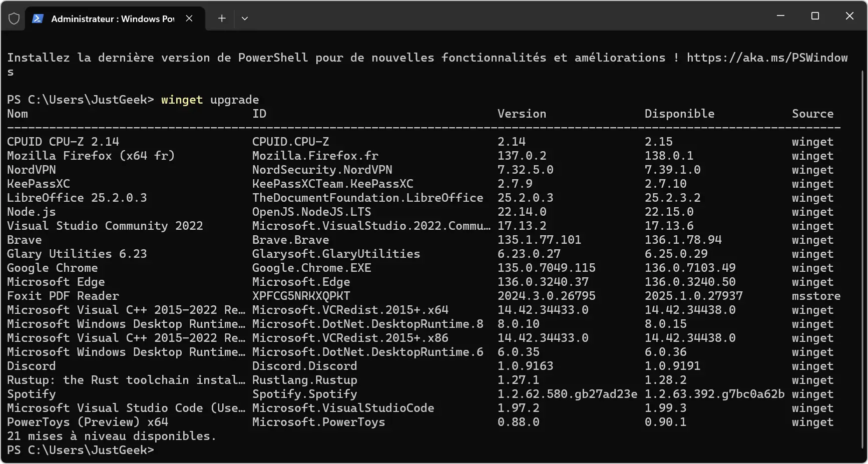Click the vertical scrollbar of the terminal
Image resolution: width=868 pixels, height=464 pixels.
(x=862, y=260)
